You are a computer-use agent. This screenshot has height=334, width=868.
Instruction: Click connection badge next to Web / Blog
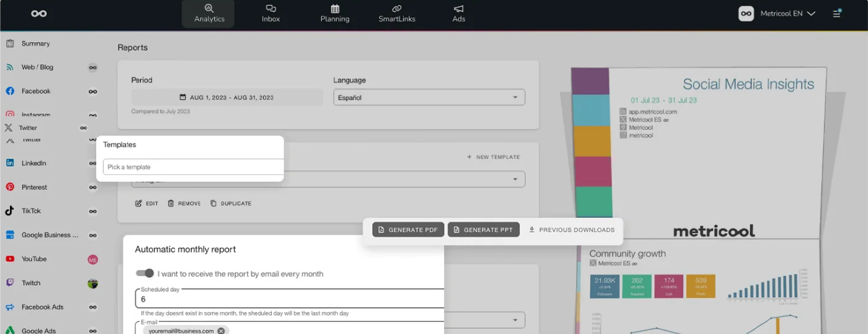click(x=93, y=67)
